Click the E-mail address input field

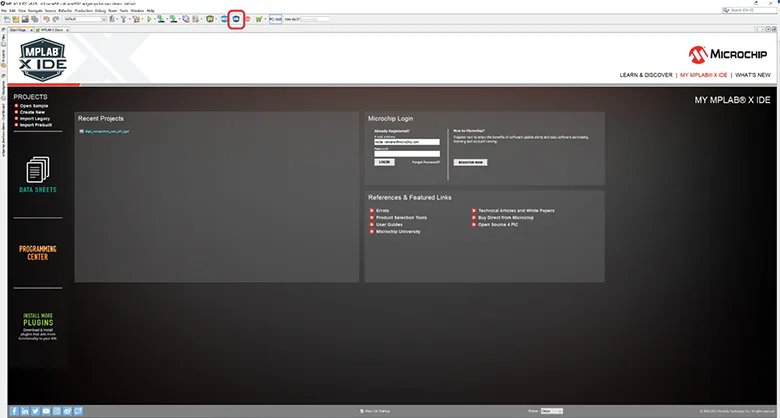tap(407, 142)
